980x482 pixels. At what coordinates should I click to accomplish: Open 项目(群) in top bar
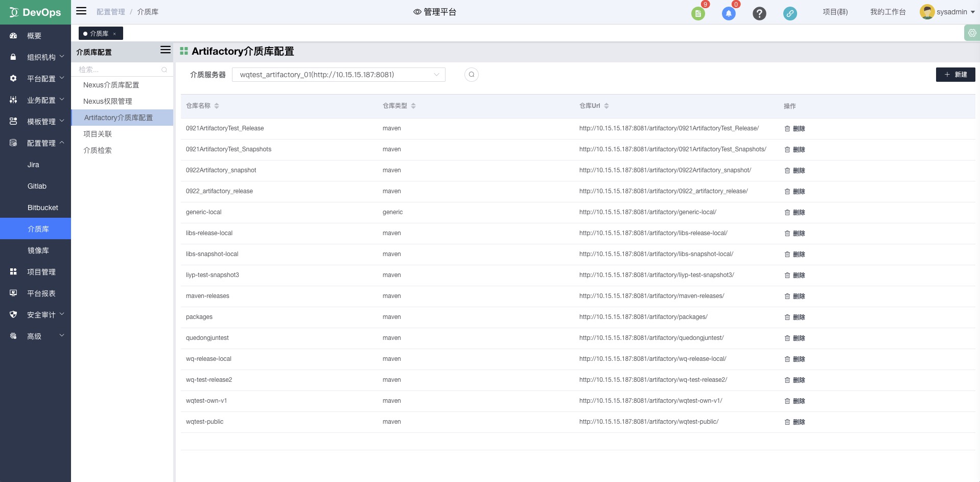coord(835,12)
